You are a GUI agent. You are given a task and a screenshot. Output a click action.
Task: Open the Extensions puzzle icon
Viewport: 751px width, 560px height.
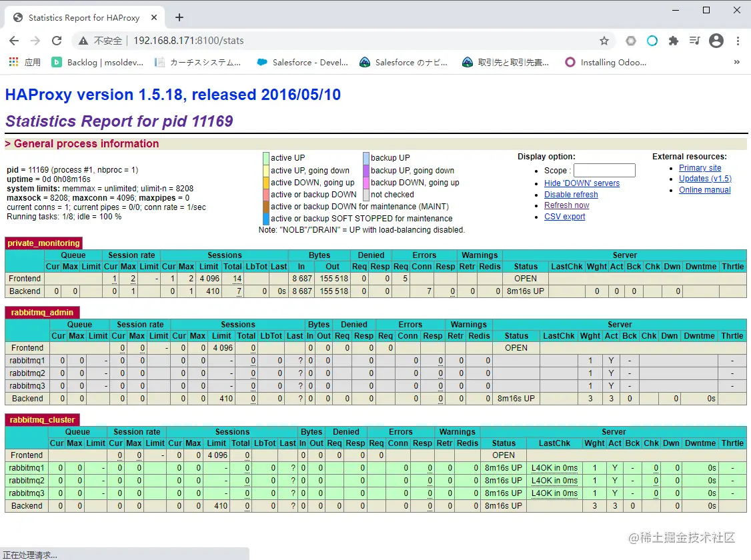pos(674,41)
